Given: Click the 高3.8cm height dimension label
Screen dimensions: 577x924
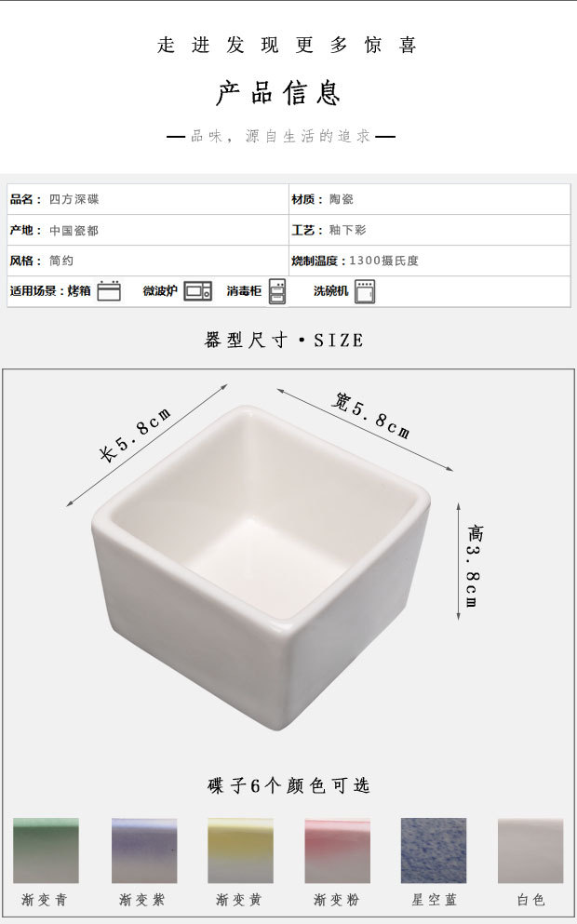Looking at the screenshot, I should point(475,567).
